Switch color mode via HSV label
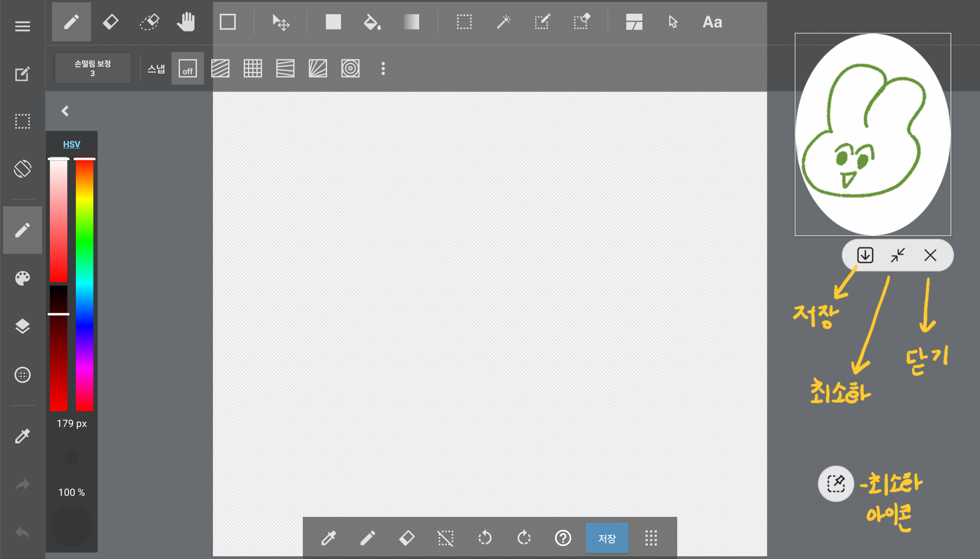 72,144
